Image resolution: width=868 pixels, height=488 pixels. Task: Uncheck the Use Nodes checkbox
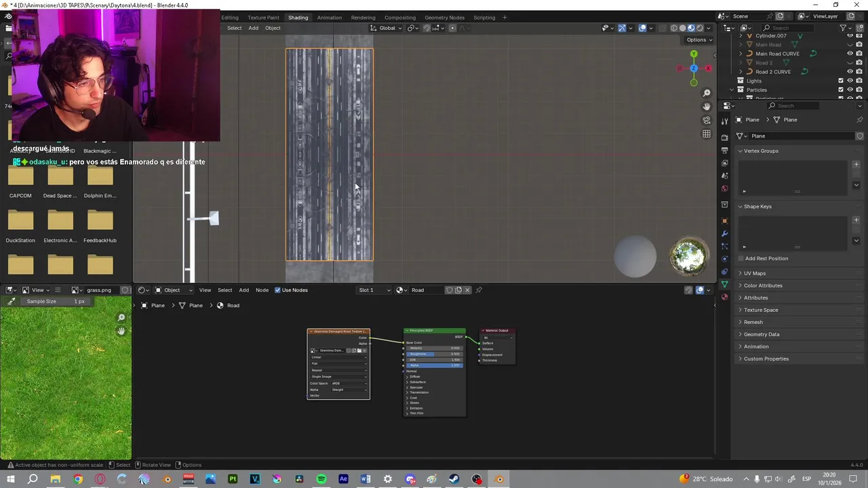tap(277, 290)
